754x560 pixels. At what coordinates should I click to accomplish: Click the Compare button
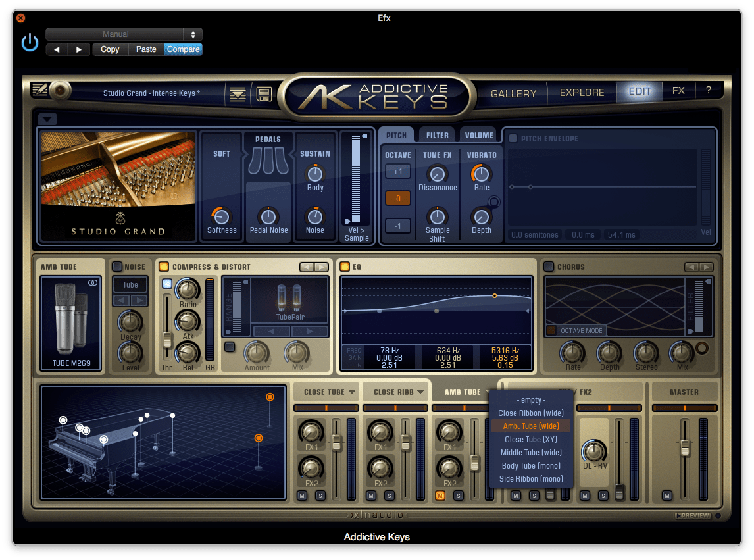point(183,49)
